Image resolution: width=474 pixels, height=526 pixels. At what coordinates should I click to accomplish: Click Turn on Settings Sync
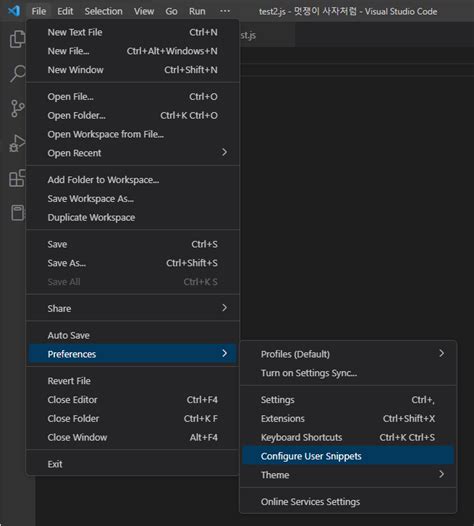(x=348, y=373)
